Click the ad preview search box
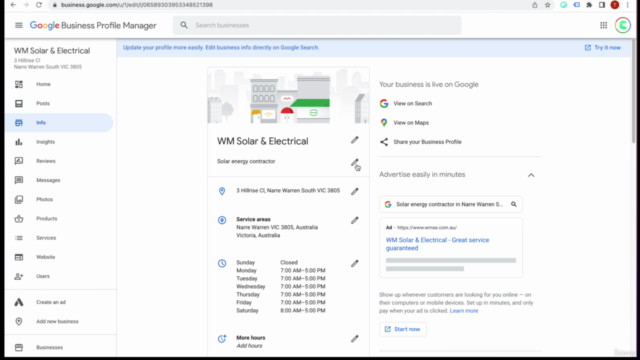This screenshot has width=640, height=360. point(451,204)
